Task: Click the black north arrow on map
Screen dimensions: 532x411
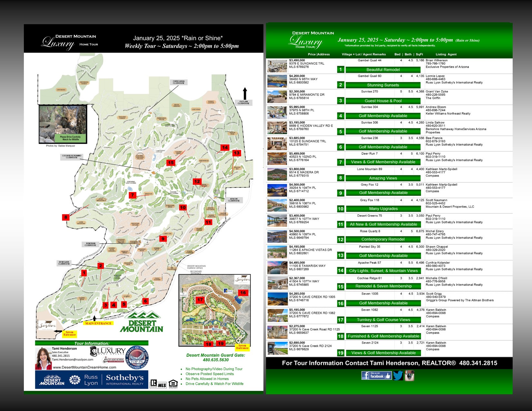Action: click(245, 93)
